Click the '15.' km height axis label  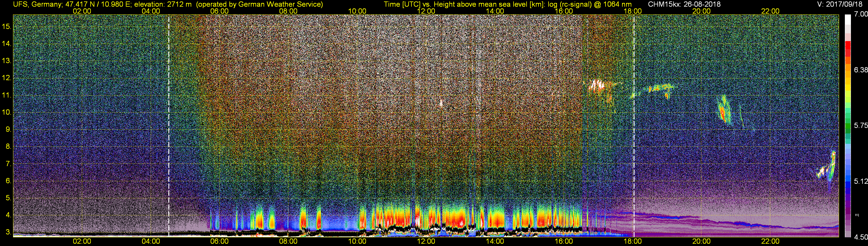[x=7, y=26]
